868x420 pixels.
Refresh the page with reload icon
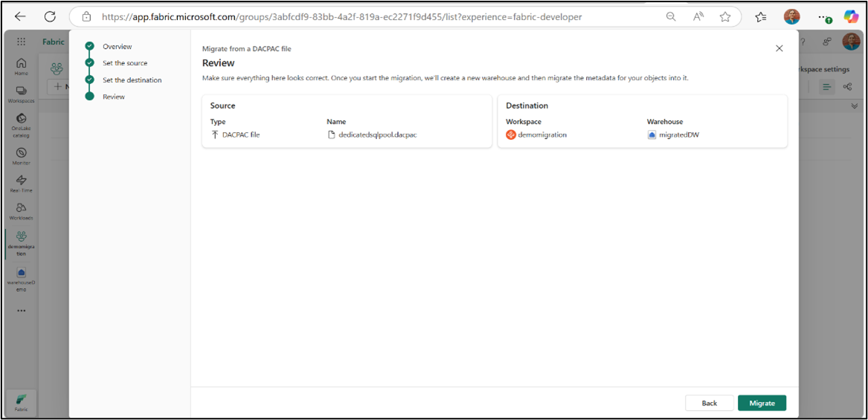pyautogui.click(x=50, y=16)
